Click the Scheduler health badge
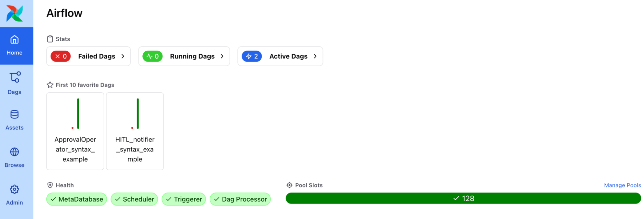The height and width of the screenshot is (219, 644). tap(134, 199)
